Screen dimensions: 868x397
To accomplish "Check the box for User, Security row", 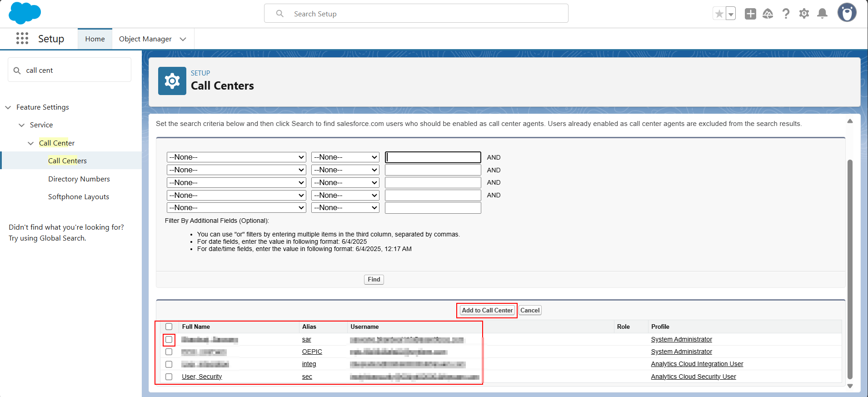I will coord(169,377).
